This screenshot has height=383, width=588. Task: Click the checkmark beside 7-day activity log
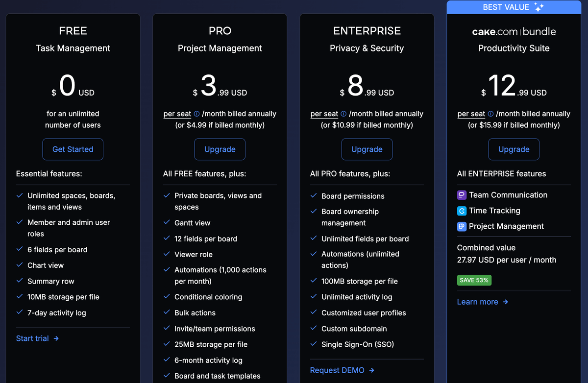coord(19,312)
